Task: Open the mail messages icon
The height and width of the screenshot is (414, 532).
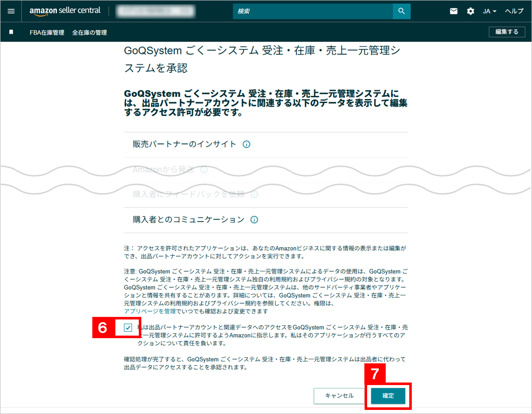Action: (x=454, y=11)
